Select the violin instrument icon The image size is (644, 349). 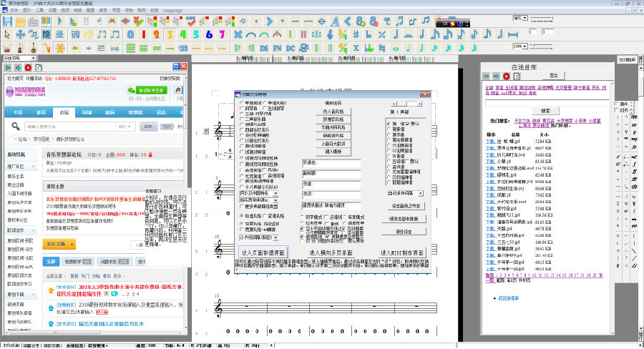pos(21,48)
